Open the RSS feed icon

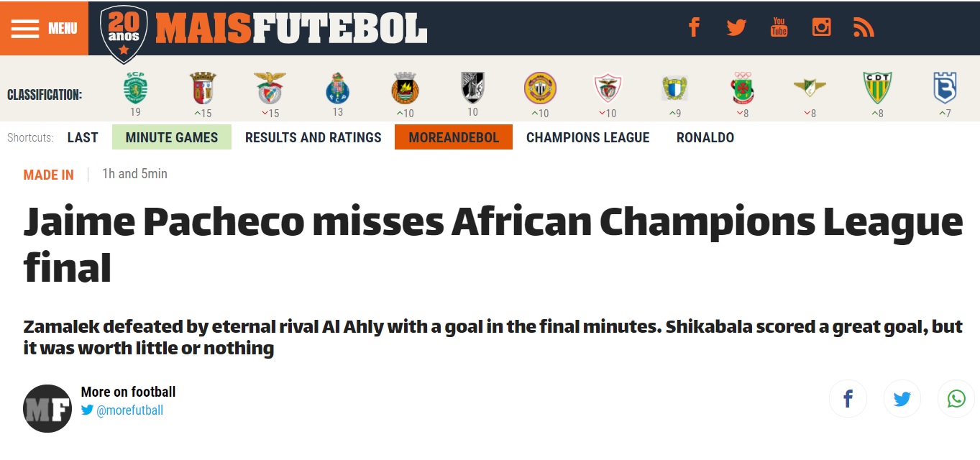coord(864,27)
